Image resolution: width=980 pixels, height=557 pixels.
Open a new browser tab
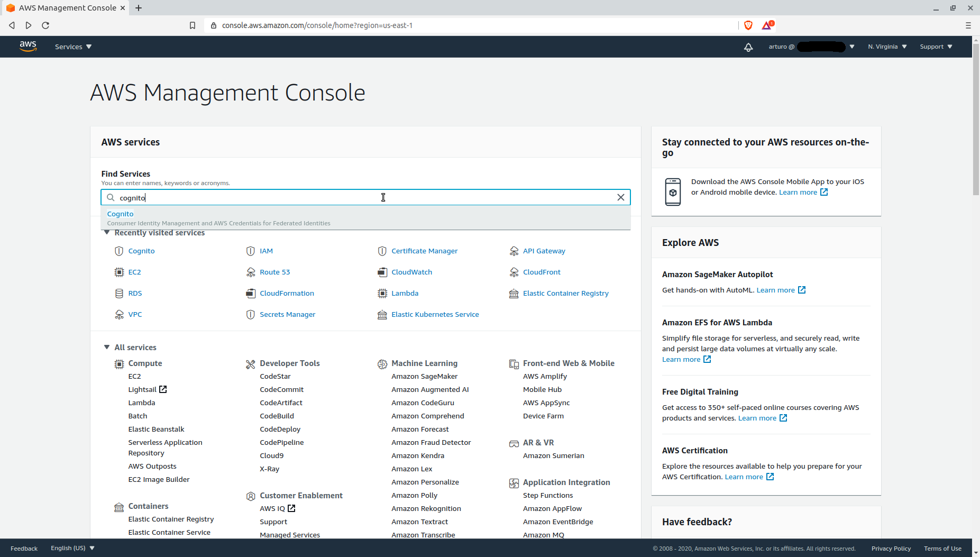139,8
